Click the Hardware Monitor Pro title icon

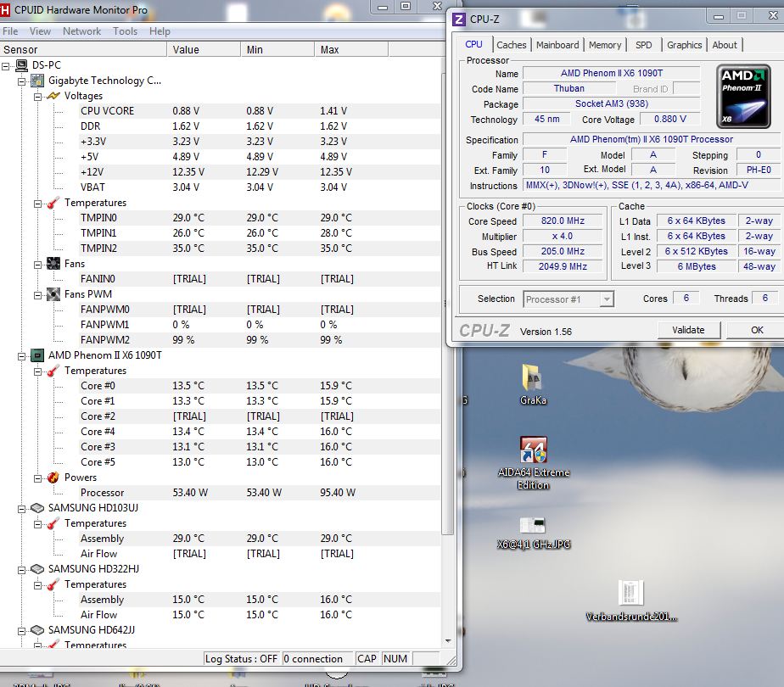click(x=5, y=9)
